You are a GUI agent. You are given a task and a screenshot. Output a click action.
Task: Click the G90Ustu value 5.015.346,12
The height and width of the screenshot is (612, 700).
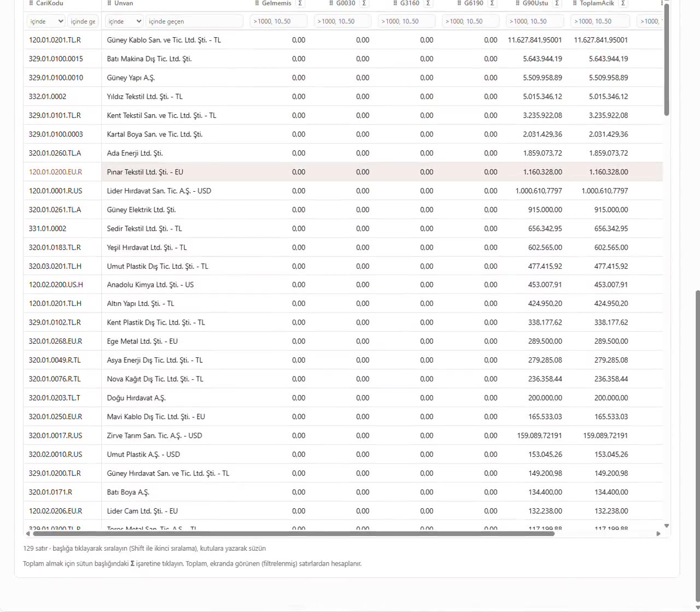coord(542,96)
